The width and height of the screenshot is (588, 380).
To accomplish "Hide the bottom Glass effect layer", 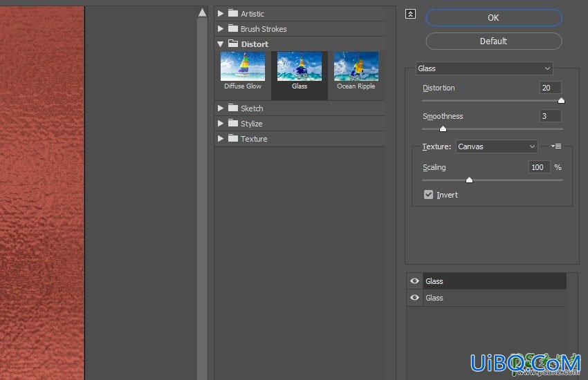I will tap(414, 297).
